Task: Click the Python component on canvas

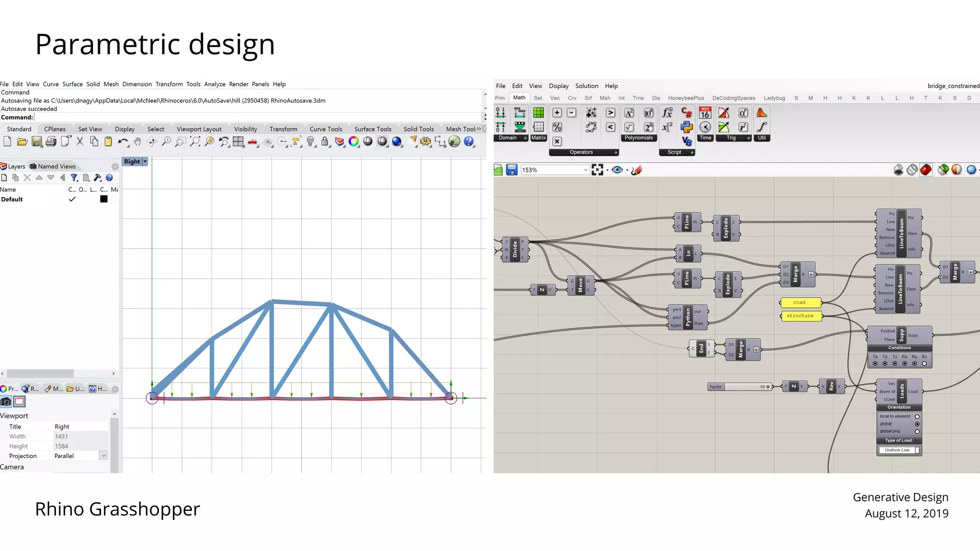Action: point(688,317)
